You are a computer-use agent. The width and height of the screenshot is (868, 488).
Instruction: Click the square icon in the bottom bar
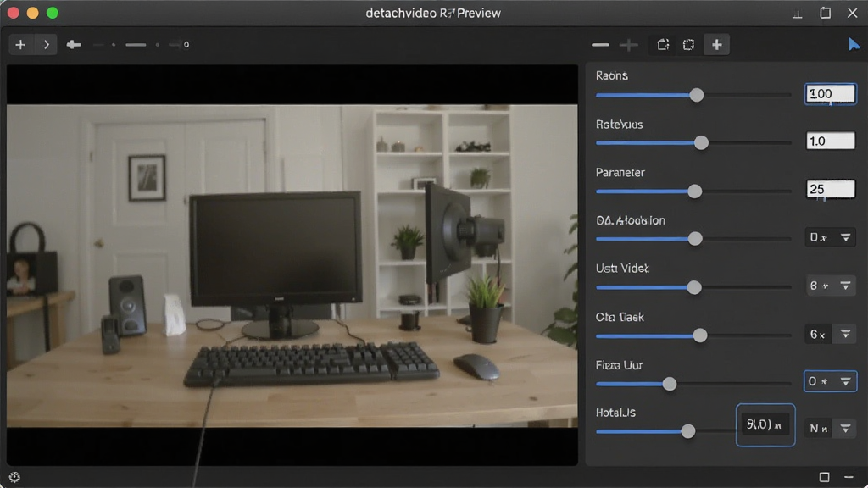pyautogui.click(x=824, y=477)
